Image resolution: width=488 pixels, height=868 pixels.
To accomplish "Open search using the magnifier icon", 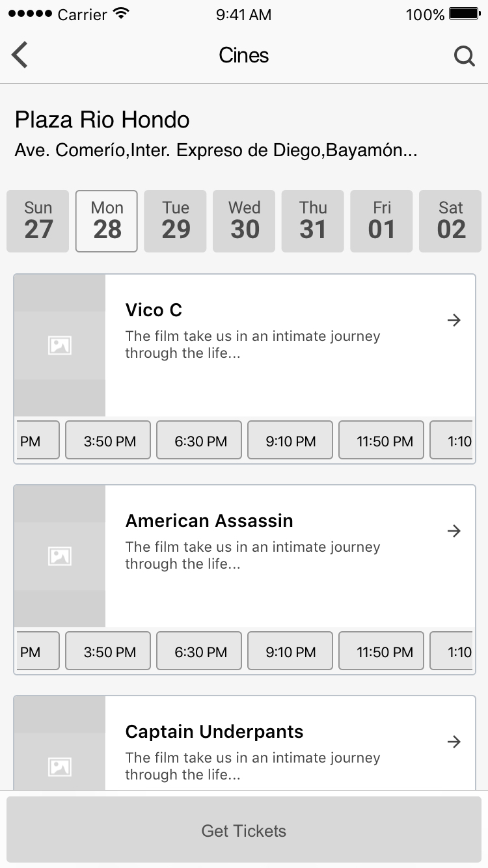I will click(465, 55).
